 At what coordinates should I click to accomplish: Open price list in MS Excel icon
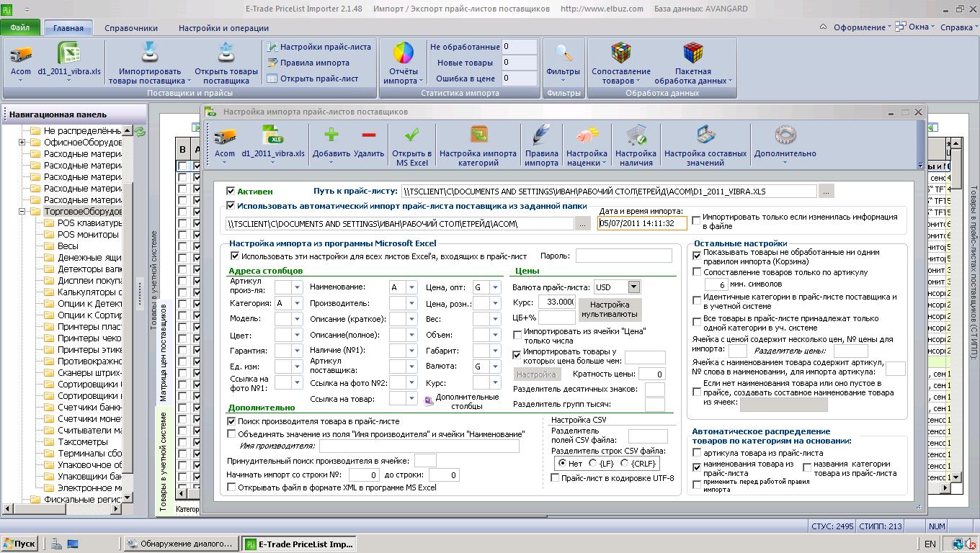click(412, 135)
